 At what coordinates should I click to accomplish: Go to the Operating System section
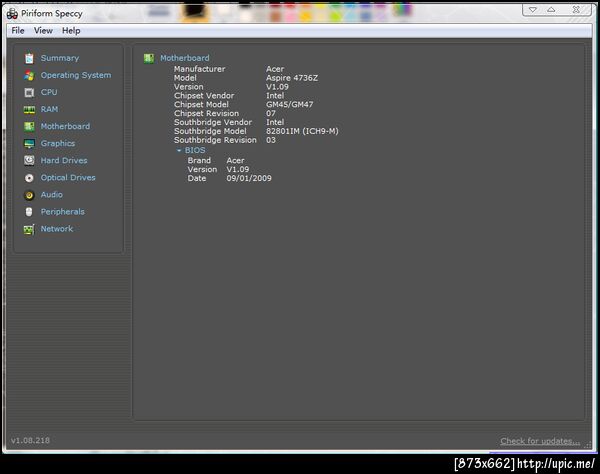(76, 75)
